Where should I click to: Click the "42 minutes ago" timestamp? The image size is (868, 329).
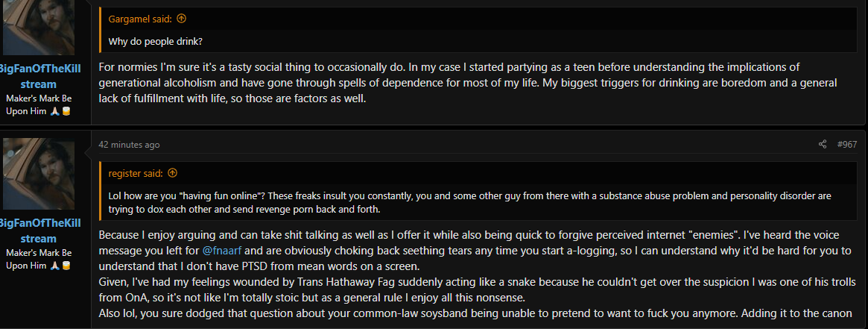point(129,145)
